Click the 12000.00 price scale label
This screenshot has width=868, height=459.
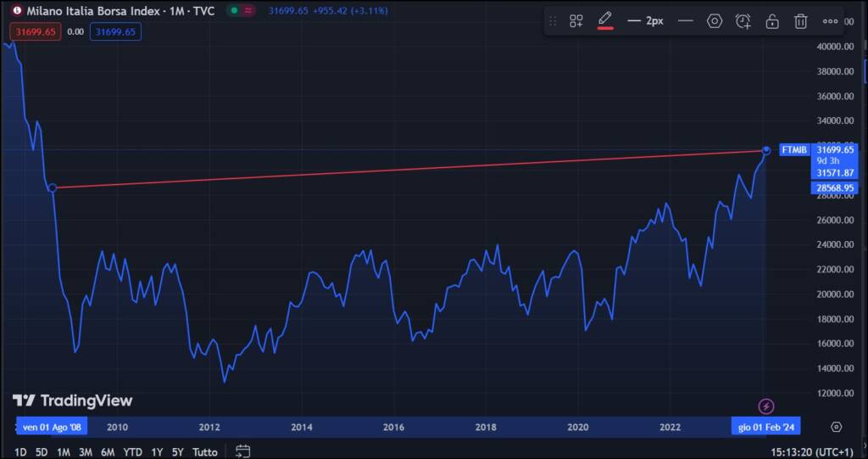click(x=835, y=393)
